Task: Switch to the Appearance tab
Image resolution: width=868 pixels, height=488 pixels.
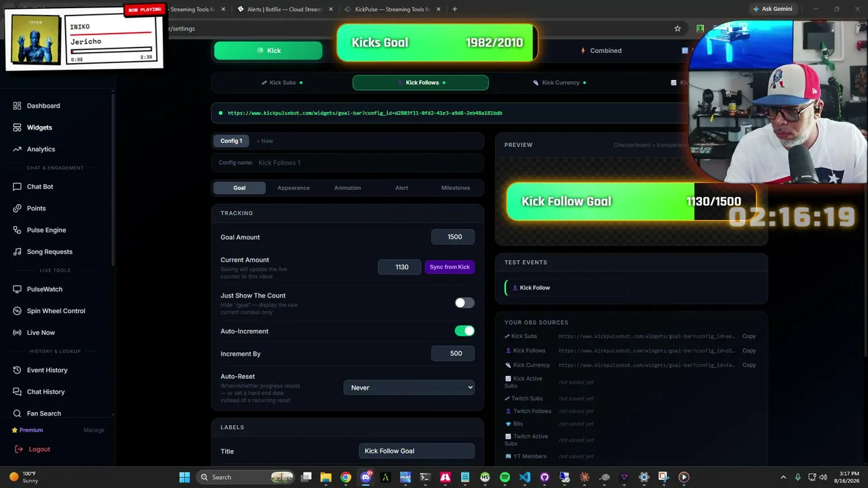Action: 294,188
